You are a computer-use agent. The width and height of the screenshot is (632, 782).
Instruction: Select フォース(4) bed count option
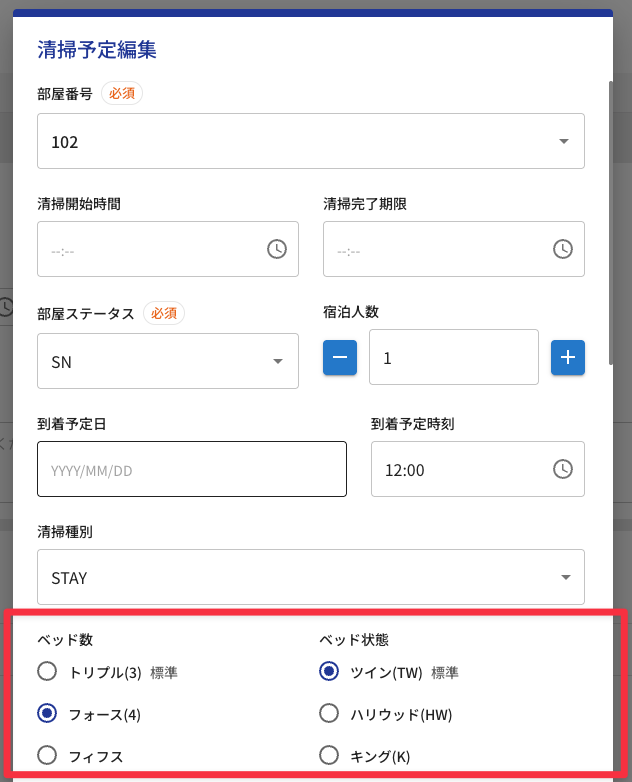click(47, 713)
